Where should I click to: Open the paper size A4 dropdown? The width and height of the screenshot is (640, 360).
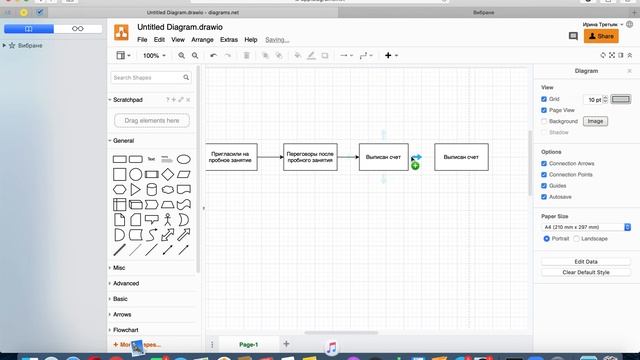point(586,227)
